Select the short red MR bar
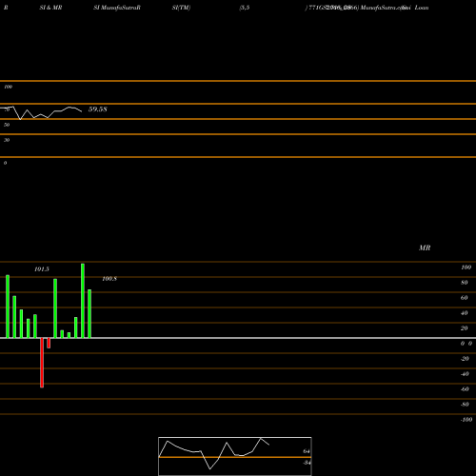 tap(49, 343)
